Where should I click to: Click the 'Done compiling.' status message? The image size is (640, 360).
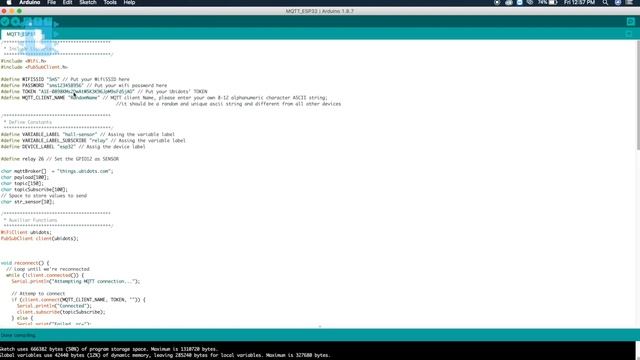[x=18, y=335]
